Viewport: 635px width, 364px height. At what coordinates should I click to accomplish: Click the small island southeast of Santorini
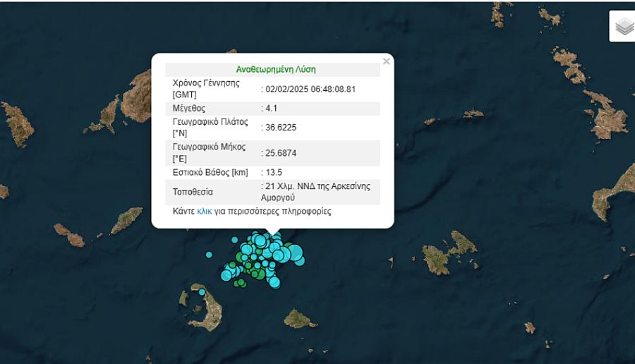[x=300, y=320]
